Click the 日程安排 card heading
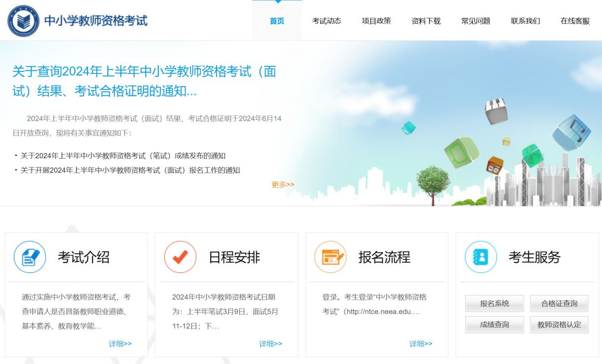The image size is (602, 364). click(x=234, y=257)
